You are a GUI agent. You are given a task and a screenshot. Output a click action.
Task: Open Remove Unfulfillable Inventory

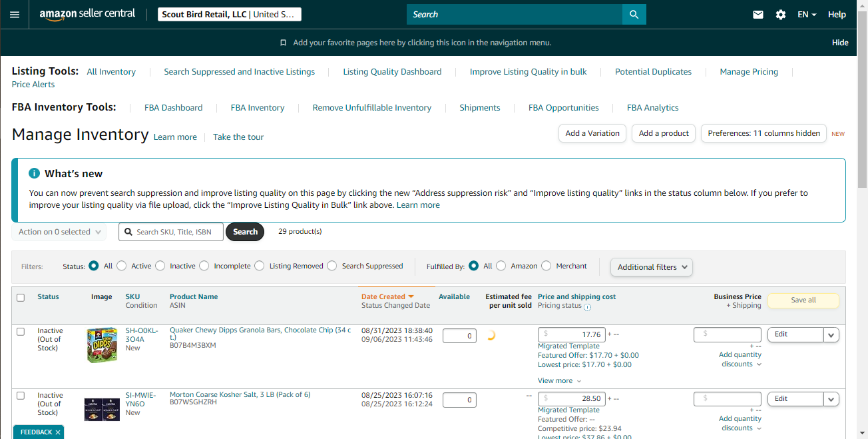372,108
